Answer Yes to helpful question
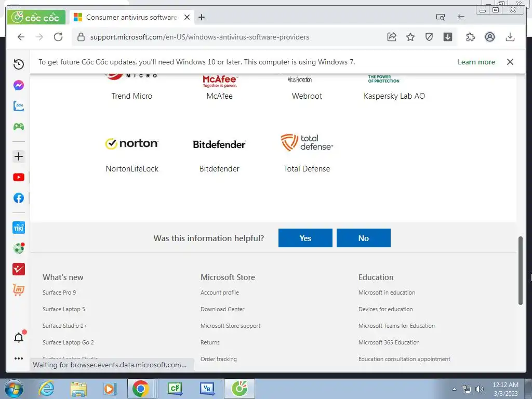Viewport: 532px width, 399px height. coord(305,238)
